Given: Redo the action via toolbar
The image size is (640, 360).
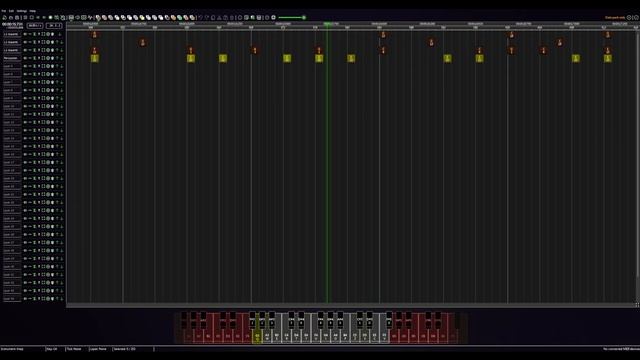Looking at the screenshot, I should (207, 18).
